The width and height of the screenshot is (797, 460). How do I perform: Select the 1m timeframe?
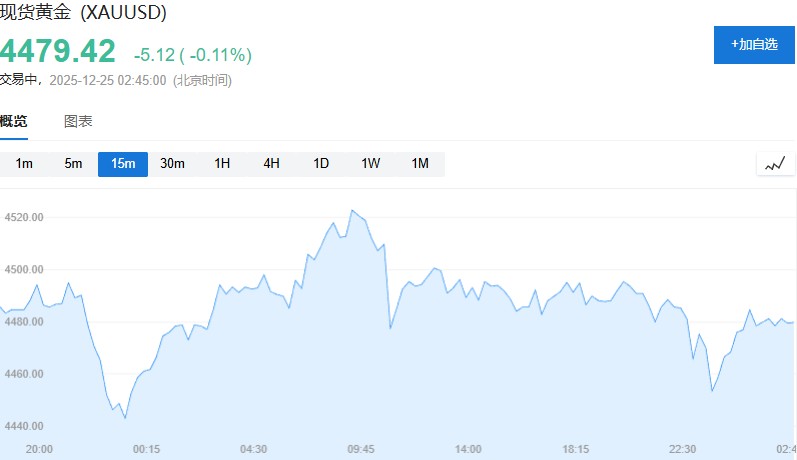tap(24, 164)
